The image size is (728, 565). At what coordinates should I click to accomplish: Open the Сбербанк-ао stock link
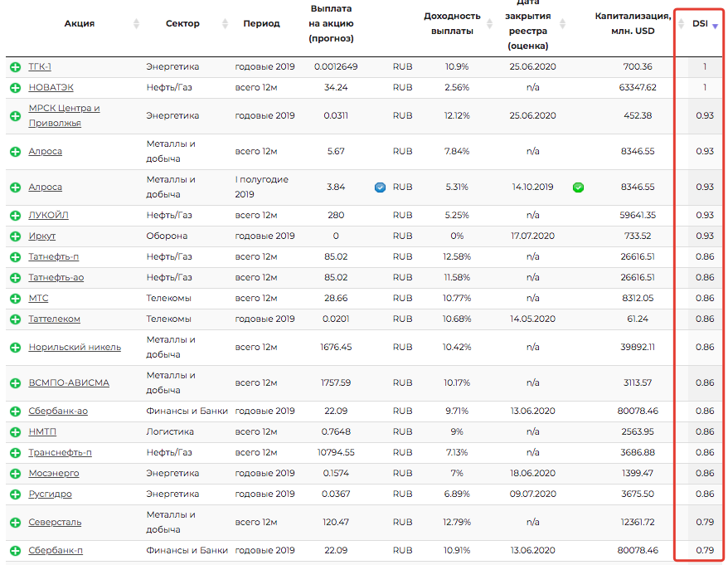[58, 411]
